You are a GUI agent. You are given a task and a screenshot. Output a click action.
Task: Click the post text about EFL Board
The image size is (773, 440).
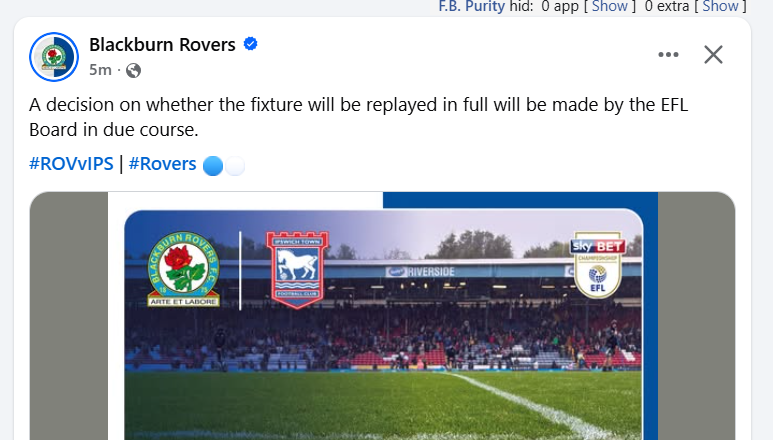coord(358,117)
